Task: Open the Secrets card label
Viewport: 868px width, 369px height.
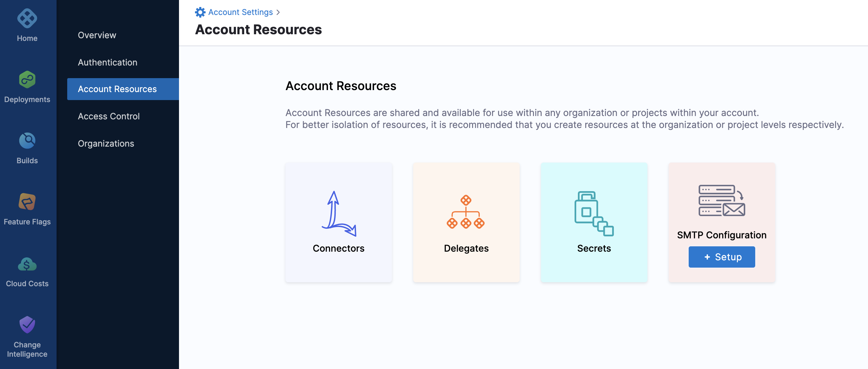Action: coord(594,248)
